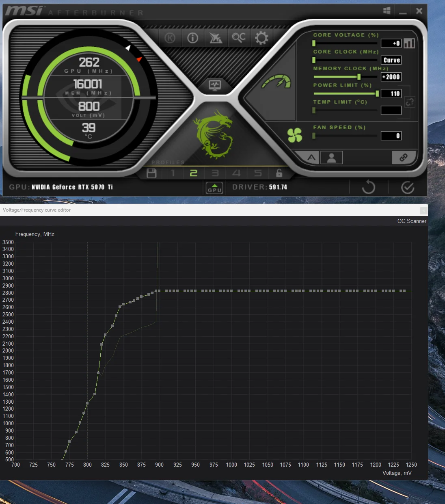The width and height of the screenshot is (445, 504).
Task: Click the OC Scanner button in curve editor
Action: pyautogui.click(x=412, y=221)
